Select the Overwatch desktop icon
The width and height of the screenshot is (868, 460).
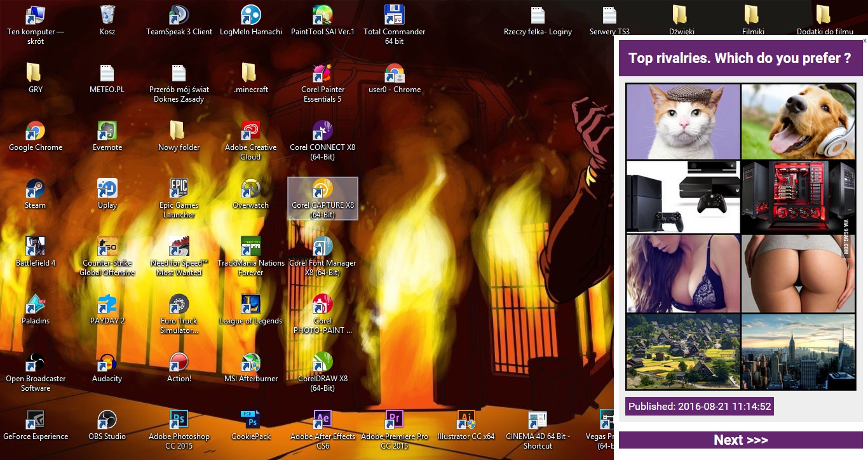[250, 189]
